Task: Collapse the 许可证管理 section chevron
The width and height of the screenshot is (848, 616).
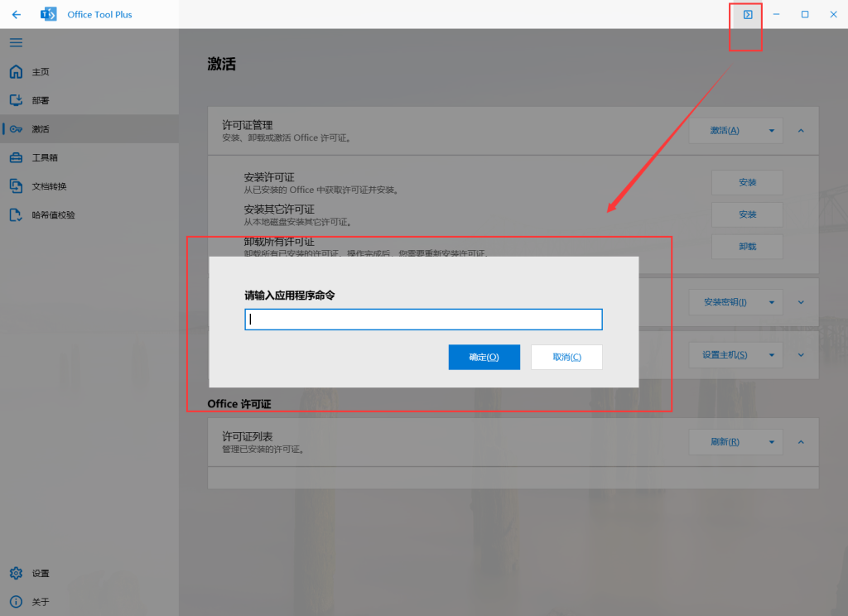Action: click(800, 130)
